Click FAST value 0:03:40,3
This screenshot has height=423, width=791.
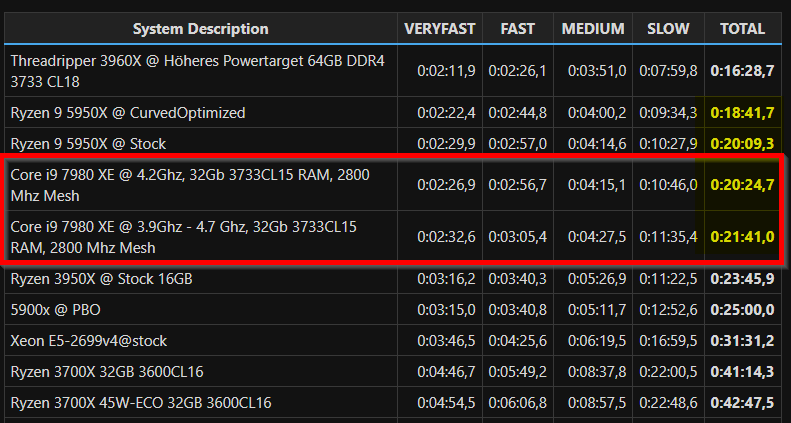(x=518, y=279)
